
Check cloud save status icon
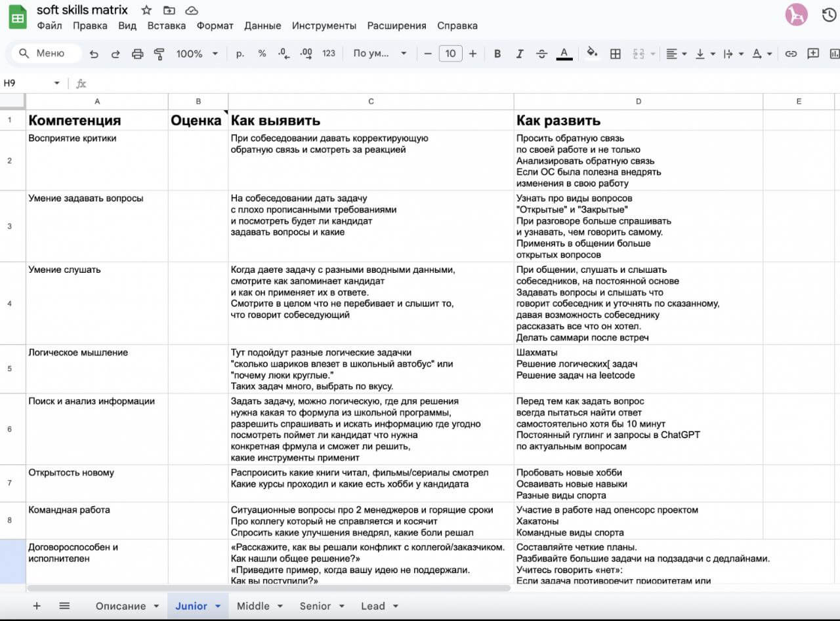click(x=192, y=10)
